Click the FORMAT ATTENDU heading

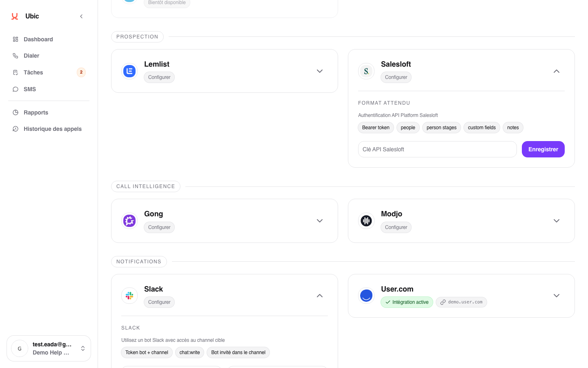(384, 103)
